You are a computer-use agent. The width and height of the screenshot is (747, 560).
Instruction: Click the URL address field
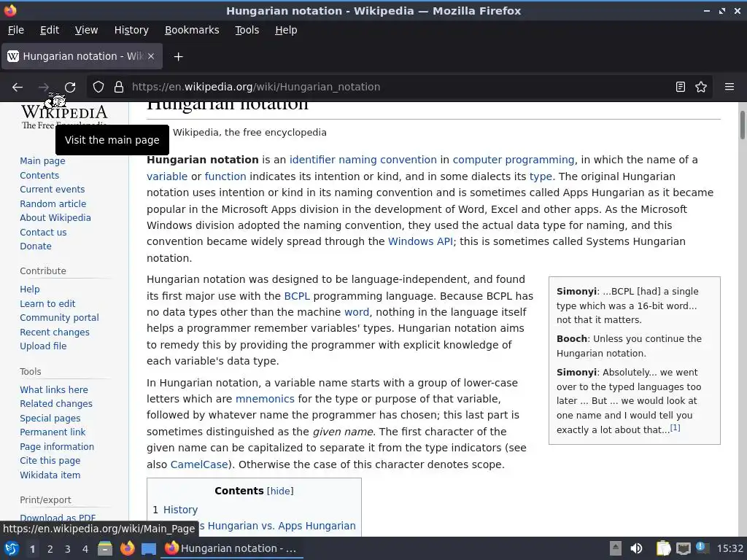[x=400, y=87]
